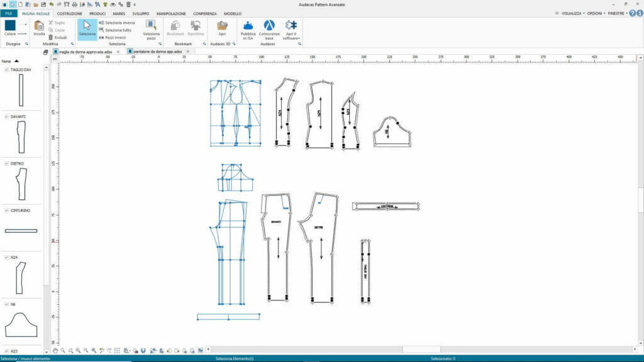
Task: Select the CINTURINO piece thumbnail
Action: [21, 231]
